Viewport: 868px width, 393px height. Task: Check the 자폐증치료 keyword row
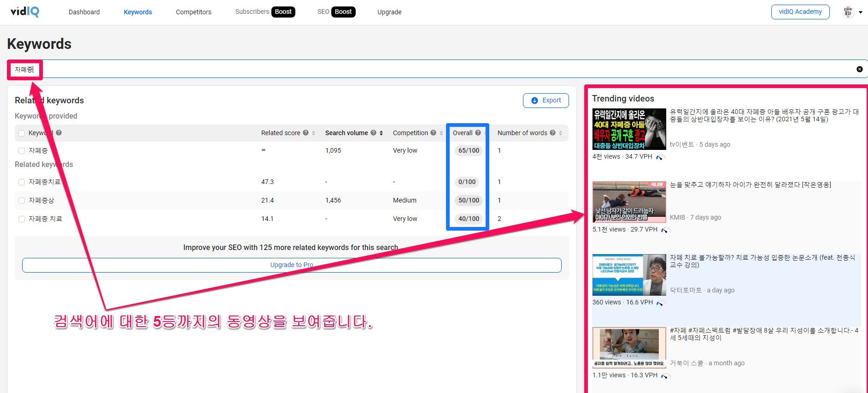(22, 182)
